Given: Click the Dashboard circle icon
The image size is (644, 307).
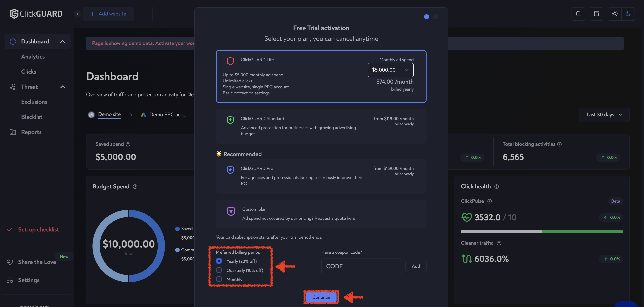Looking at the screenshot, I should [13, 42].
